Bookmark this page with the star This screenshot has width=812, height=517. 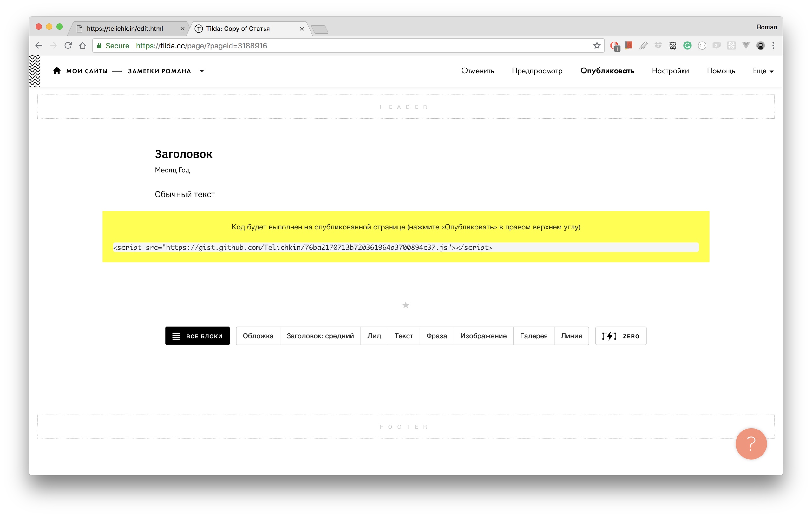click(597, 46)
